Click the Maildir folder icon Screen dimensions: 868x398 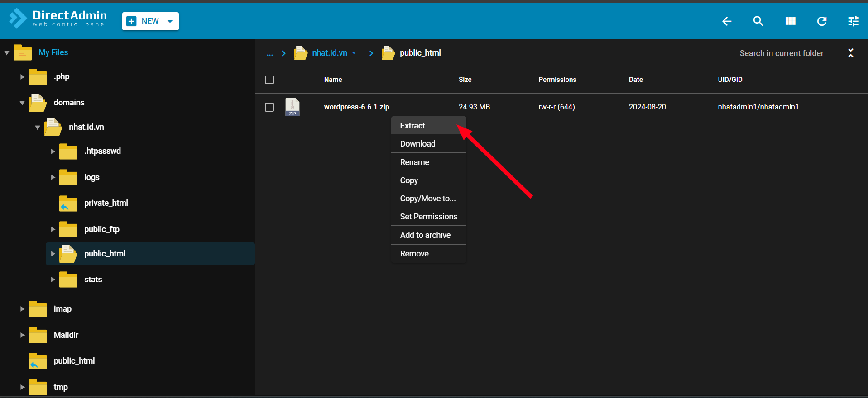[38, 335]
